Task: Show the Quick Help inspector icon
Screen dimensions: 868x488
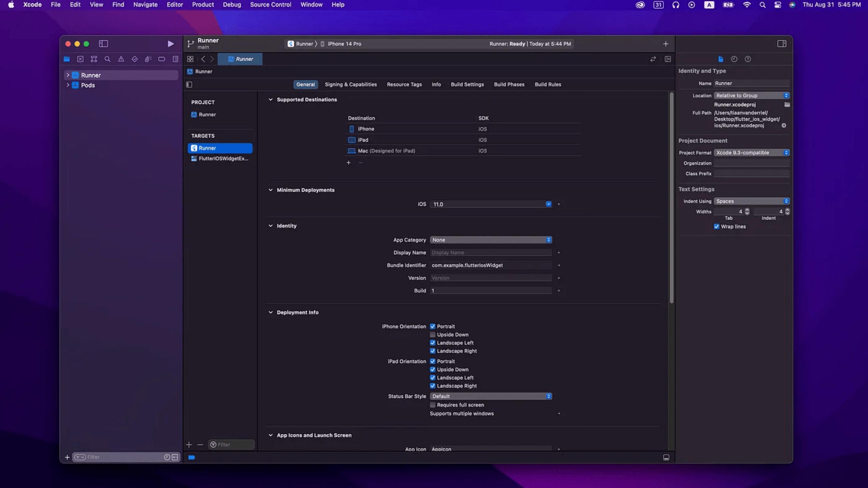Action: point(748,59)
